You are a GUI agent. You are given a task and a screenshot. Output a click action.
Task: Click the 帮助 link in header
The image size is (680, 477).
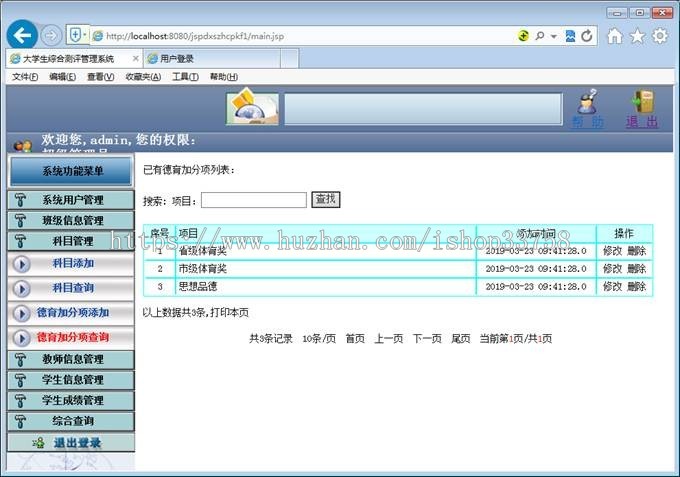pos(588,122)
